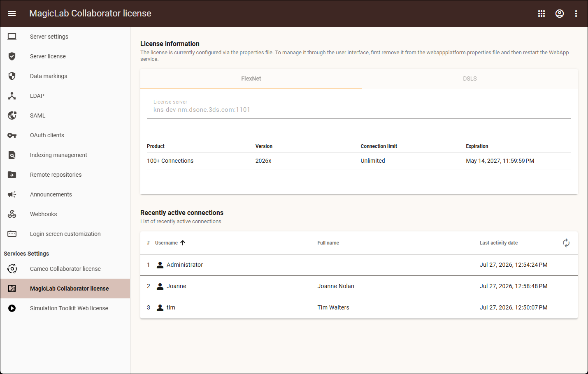588x374 pixels.
Task: Click the Login screen customization icon
Action: click(12, 234)
